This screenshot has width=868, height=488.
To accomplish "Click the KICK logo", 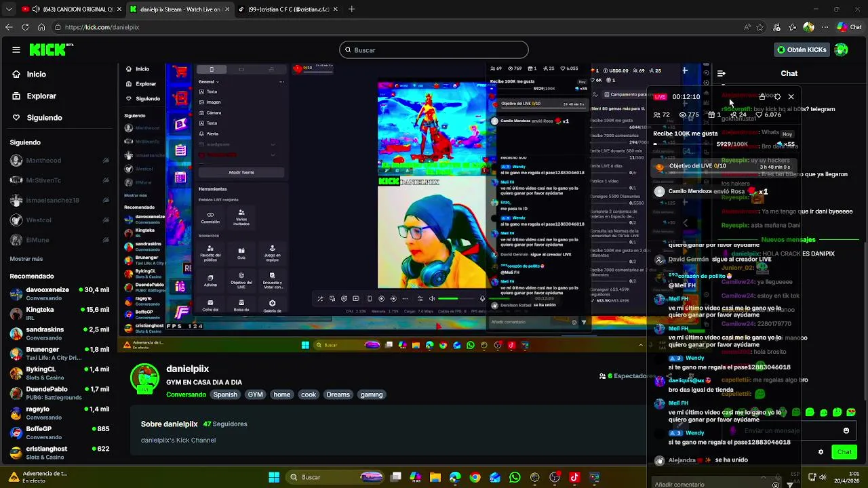I will (x=51, y=49).
